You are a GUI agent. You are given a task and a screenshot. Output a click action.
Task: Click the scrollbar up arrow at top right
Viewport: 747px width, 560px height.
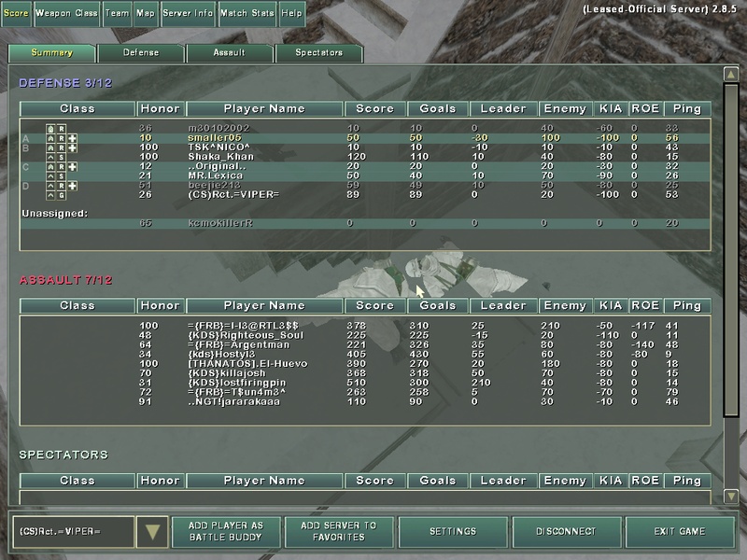(731, 75)
